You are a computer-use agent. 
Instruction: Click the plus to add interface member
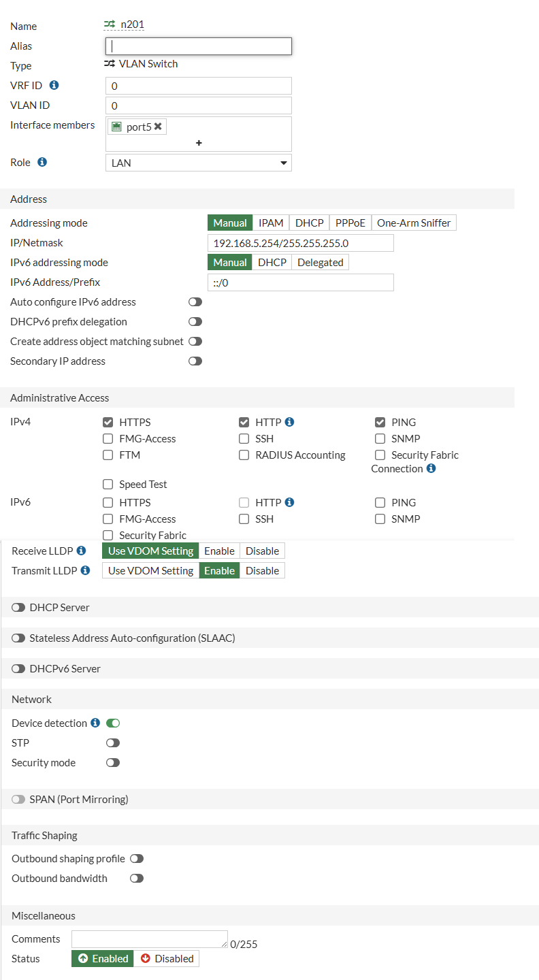click(199, 143)
